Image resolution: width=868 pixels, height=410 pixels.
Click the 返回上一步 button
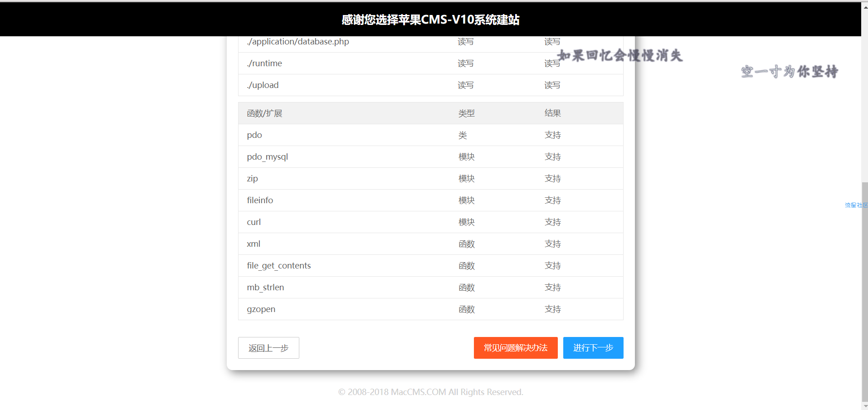click(268, 348)
